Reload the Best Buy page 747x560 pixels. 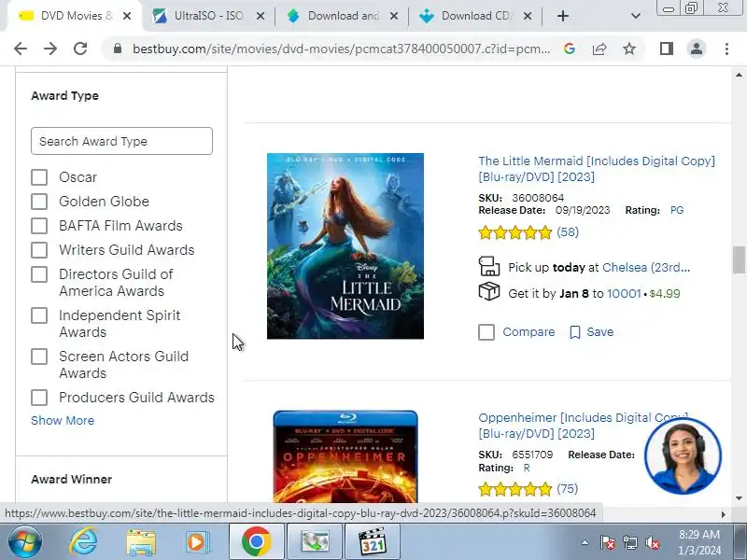pyautogui.click(x=80, y=49)
